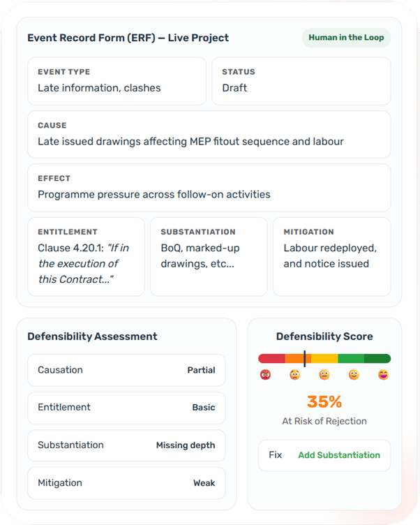Expand the Substantiation row marked Missing depth

point(126,445)
